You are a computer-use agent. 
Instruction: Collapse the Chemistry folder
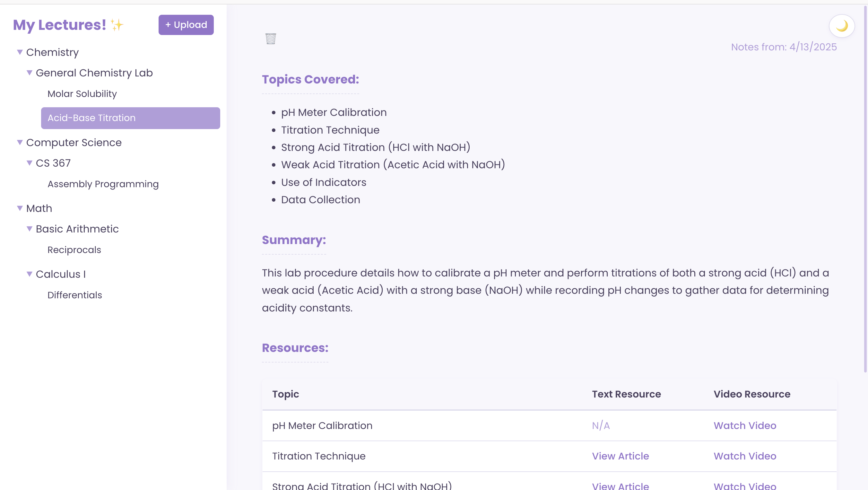(x=20, y=52)
